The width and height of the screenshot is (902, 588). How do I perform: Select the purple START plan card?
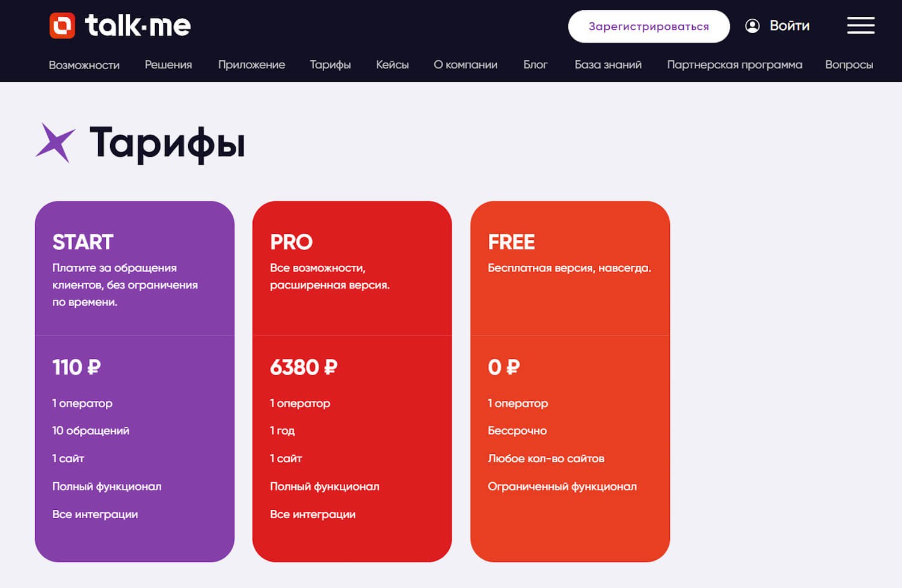tap(134, 381)
